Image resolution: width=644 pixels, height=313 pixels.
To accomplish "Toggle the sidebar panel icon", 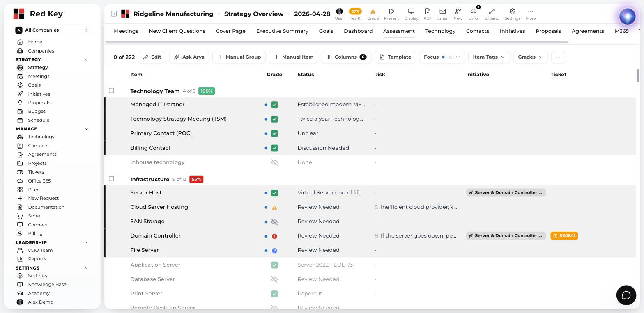I will pos(114,14).
